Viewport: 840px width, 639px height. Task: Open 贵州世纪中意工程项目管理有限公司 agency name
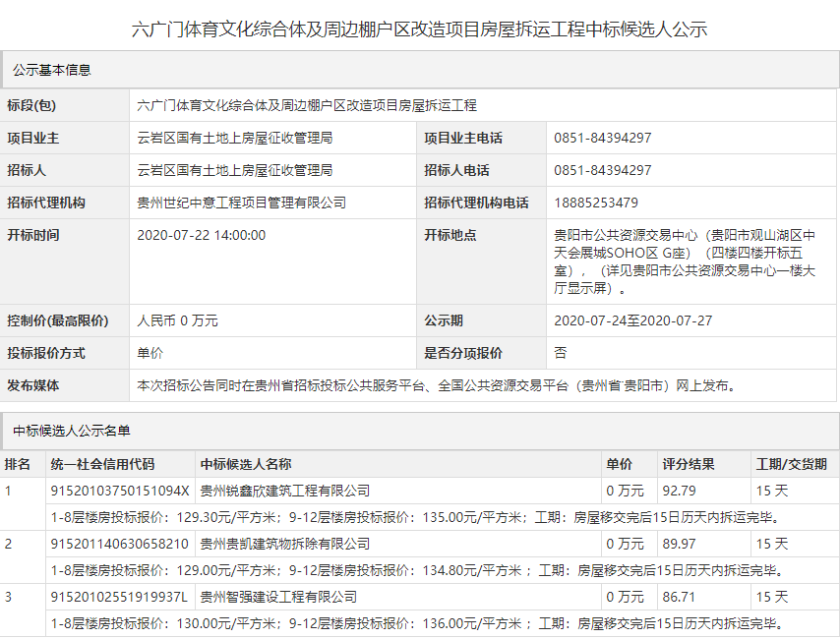[241, 203]
